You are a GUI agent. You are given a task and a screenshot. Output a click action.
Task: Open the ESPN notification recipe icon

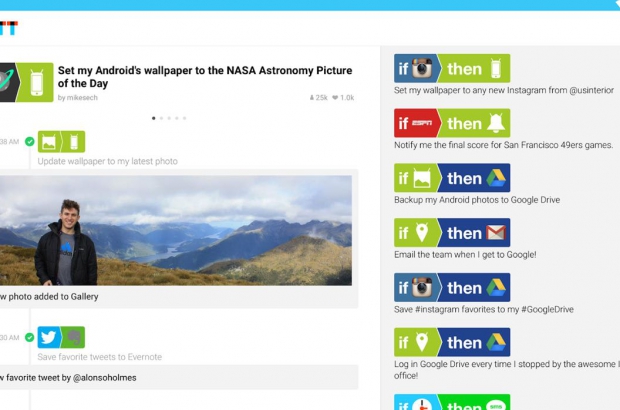(x=452, y=123)
